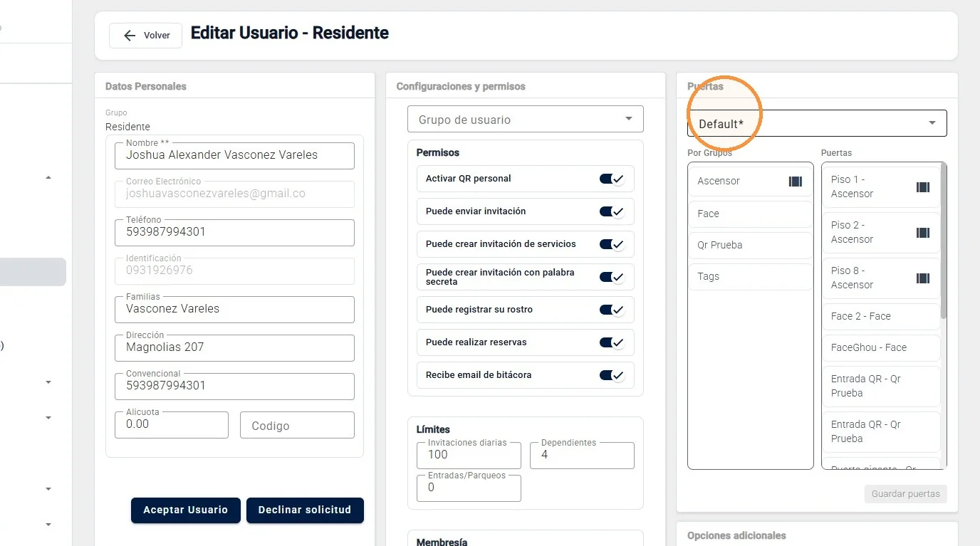Click the Familias field
Screen dimensions: 980x546
(x=234, y=309)
